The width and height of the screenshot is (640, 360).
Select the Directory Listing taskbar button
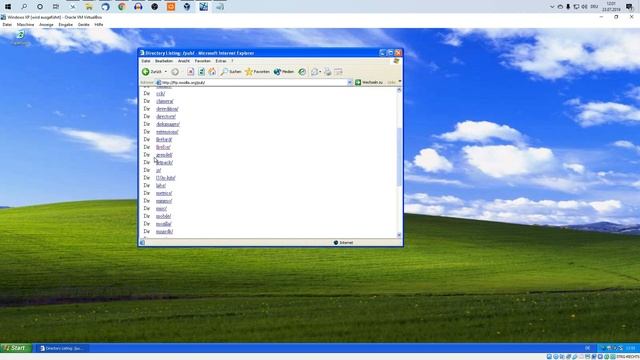tap(61, 348)
